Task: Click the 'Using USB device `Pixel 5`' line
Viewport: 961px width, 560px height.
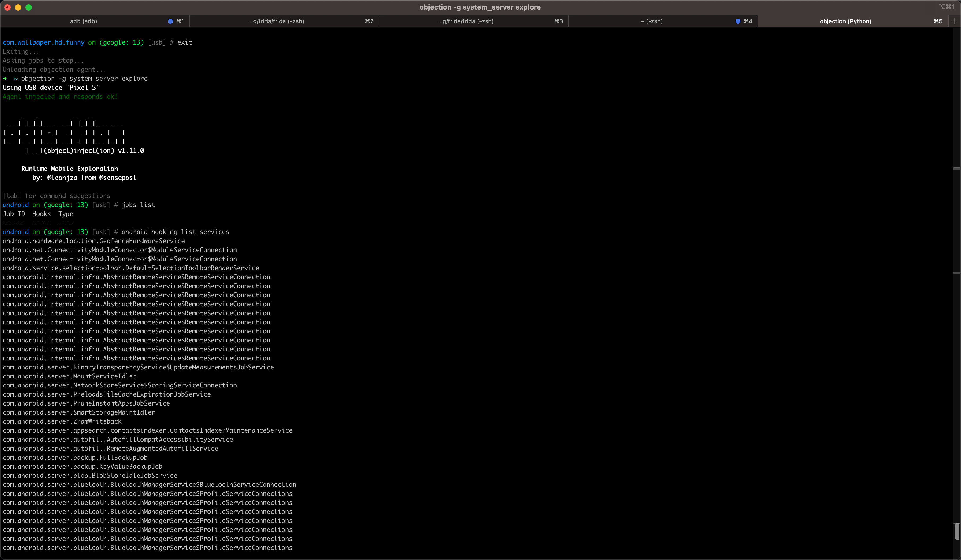Action: [x=51, y=87]
